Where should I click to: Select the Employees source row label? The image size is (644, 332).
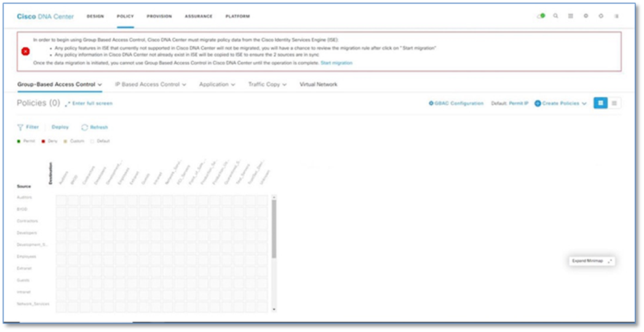pos(26,257)
